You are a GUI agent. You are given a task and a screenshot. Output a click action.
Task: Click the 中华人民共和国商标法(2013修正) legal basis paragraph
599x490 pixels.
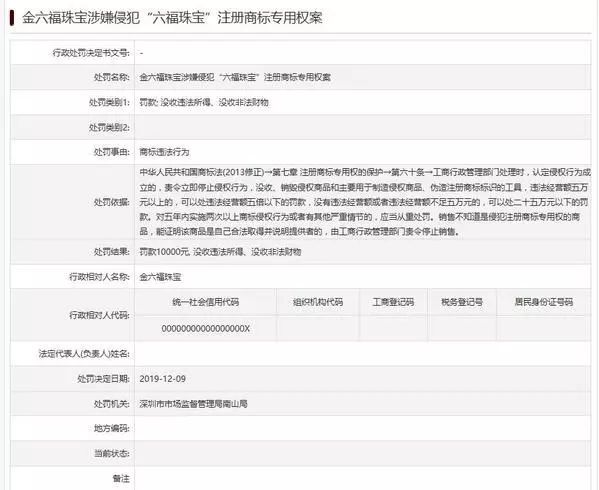point(364,202)
